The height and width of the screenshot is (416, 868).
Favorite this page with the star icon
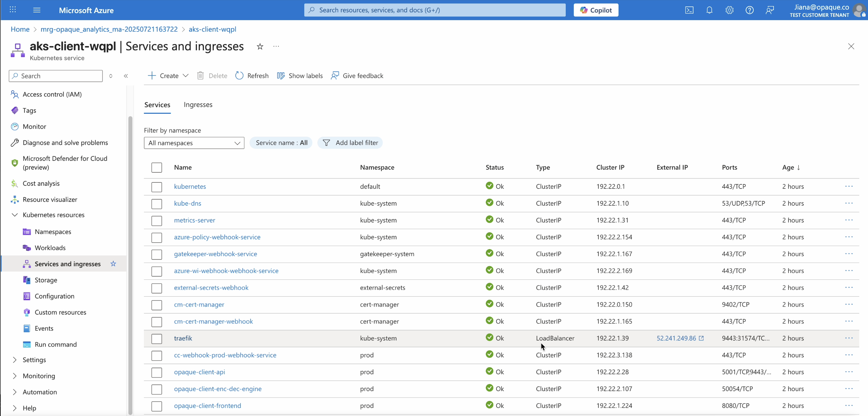260,46
